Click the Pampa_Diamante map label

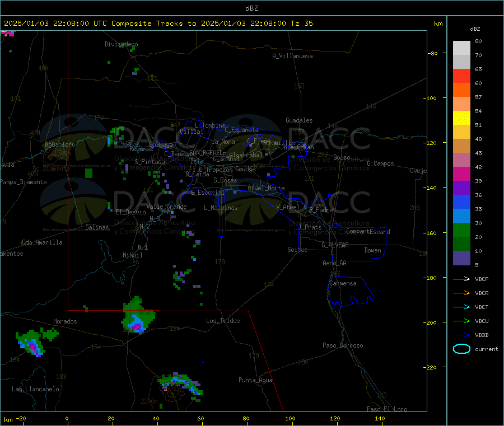(x=24, y=182)
